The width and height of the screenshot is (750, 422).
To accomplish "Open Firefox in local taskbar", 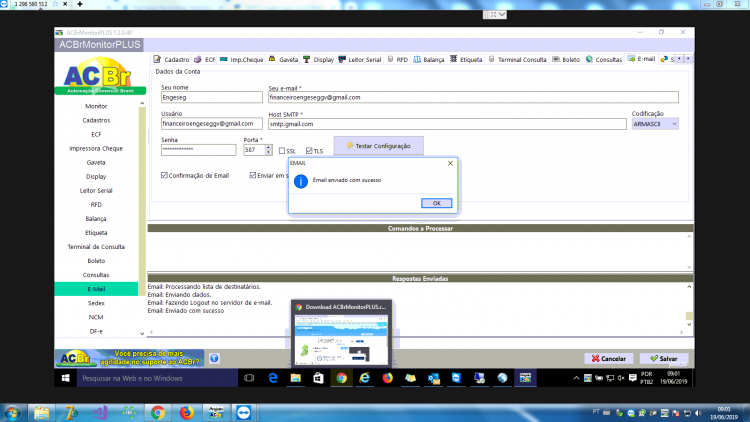I will 187,412.
